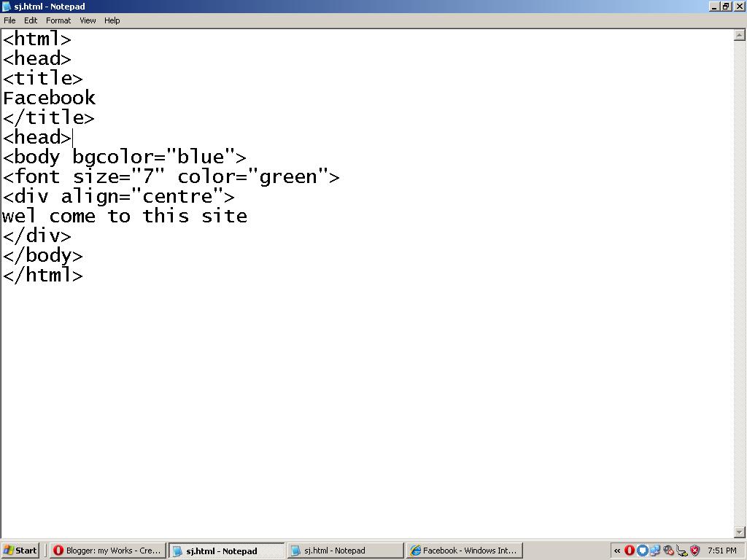Image resolution: width=747 pixels, height=560 pixels.
Task: Close the Notepad window
Action: pos(740,6)
